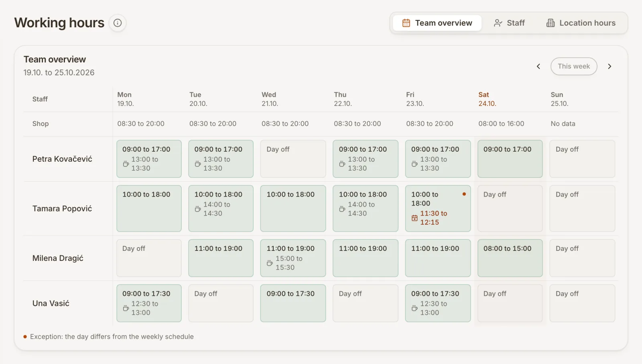Go to the previous week
This screenshot has height=364, width=642.
pyautogui.click(x=538, y=66)
